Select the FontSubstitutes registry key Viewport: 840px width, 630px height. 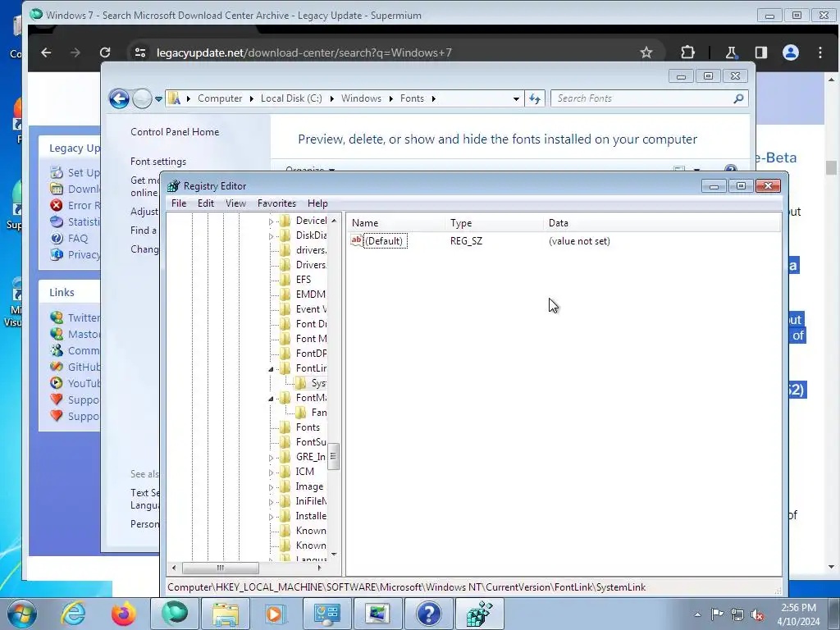coord(304,442)
